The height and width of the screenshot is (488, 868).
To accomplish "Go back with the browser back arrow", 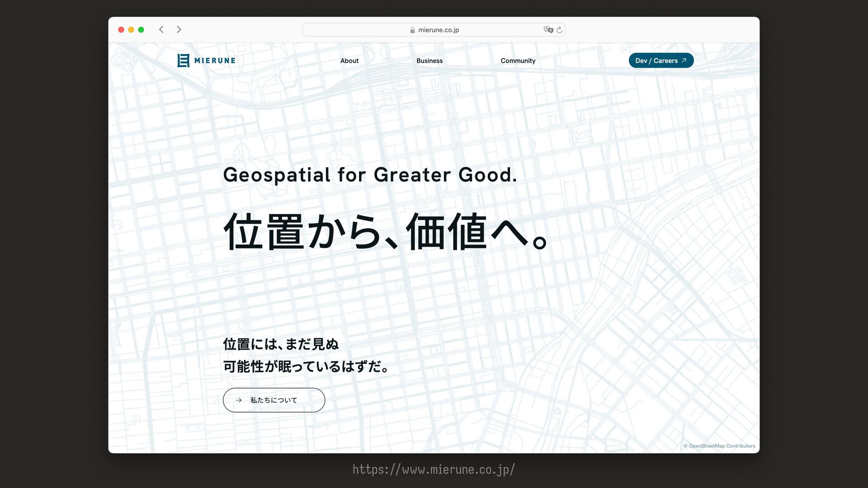I will point(161,30).
